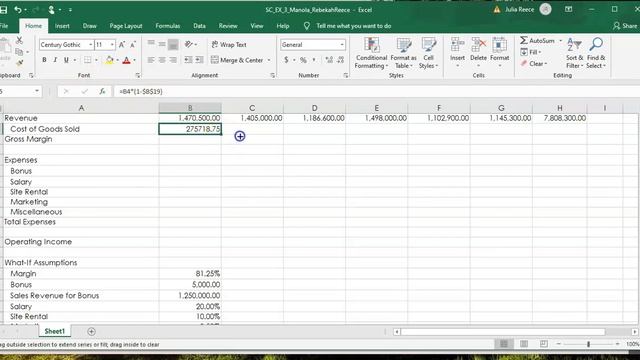The image size is (640, 360).
Task: Increase font size with larger A icon
Action: pyautogui.click(x=122, y=44)
